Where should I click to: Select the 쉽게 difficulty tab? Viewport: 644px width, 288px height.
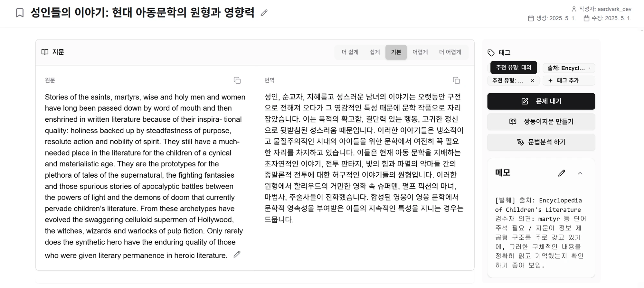(x=374, y=52)
